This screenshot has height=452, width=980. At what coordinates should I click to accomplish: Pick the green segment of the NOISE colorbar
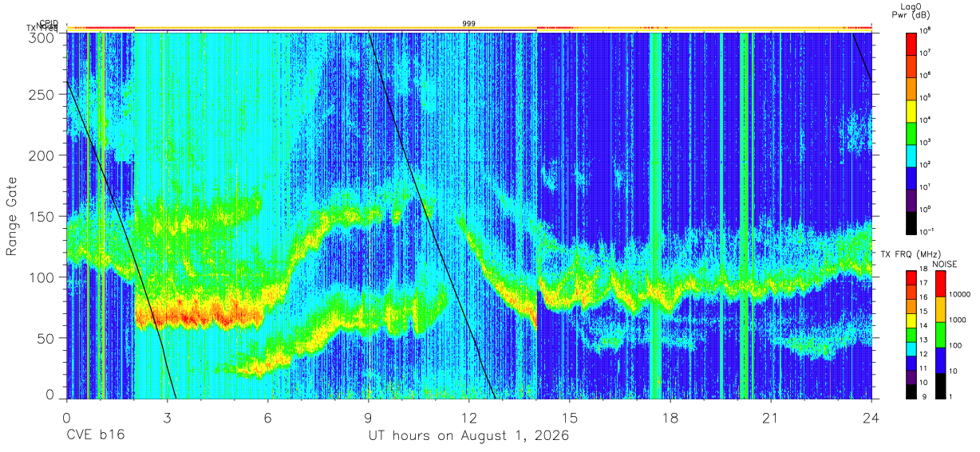940,335
